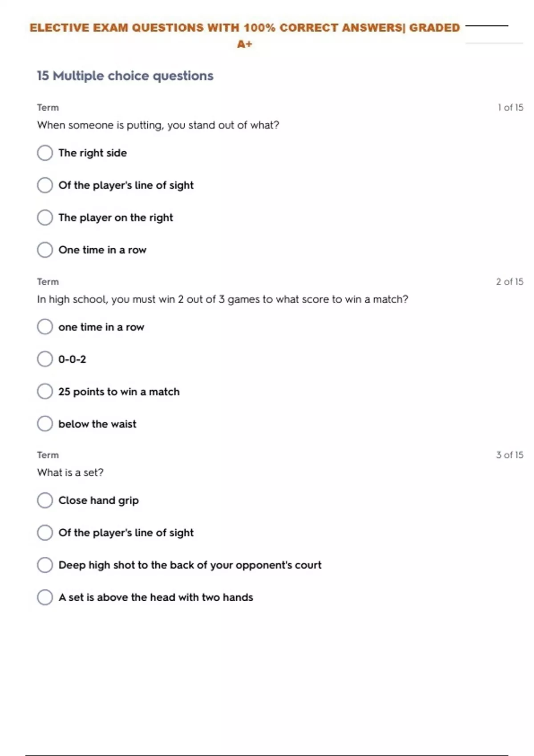Select "The player on the right" option
This screenshot has height=756, width=534.
(45, 217)
